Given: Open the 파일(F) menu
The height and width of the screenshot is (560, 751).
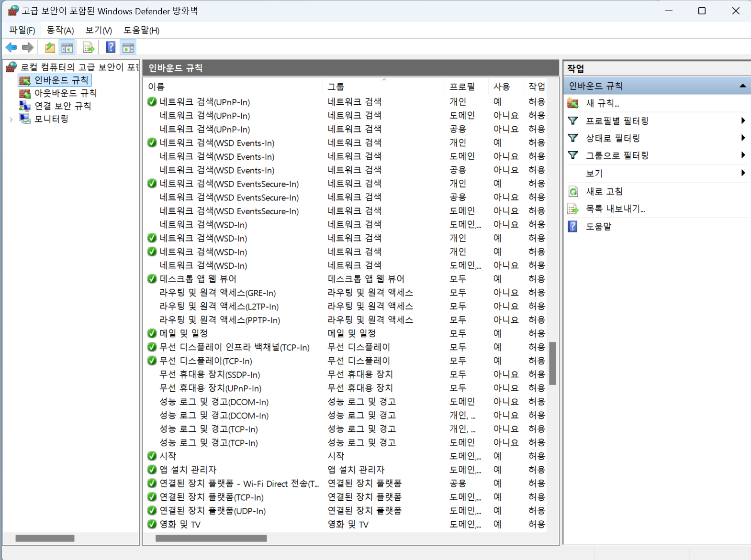Looking at the screenshot, I should coord(22,30).
